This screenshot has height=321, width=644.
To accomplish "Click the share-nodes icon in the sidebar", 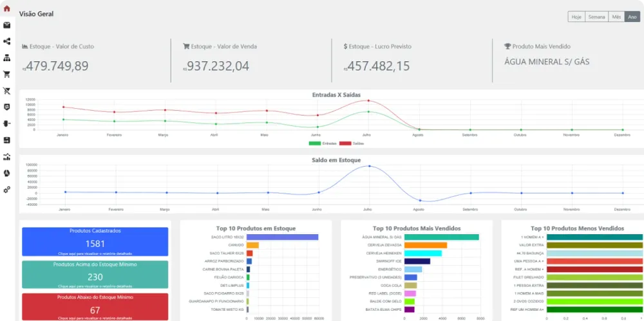I will (x=6, y=41).
